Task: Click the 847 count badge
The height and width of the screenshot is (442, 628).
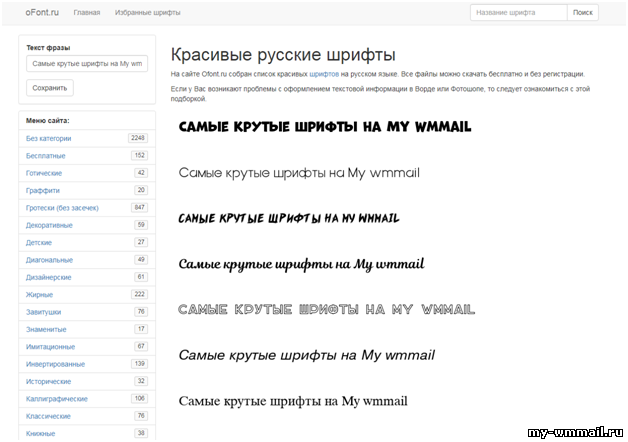Action: pos(139,207)
